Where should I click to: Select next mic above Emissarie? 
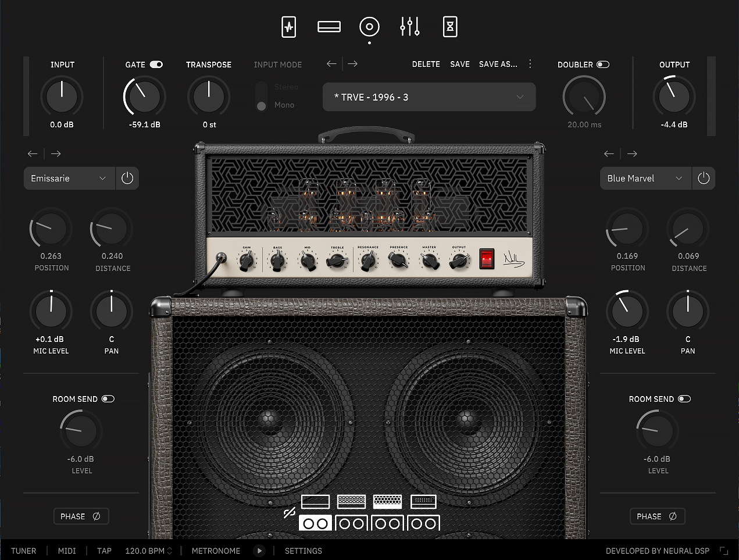point(56,154)
